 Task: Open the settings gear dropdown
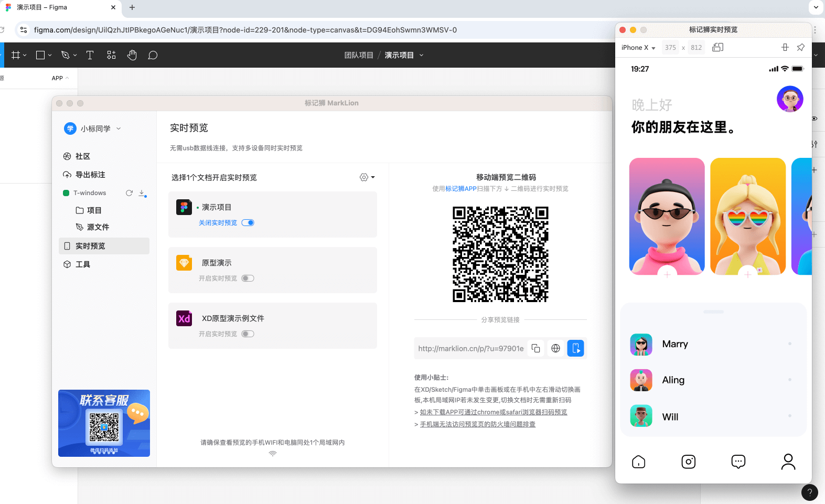(x=367, y=177)
